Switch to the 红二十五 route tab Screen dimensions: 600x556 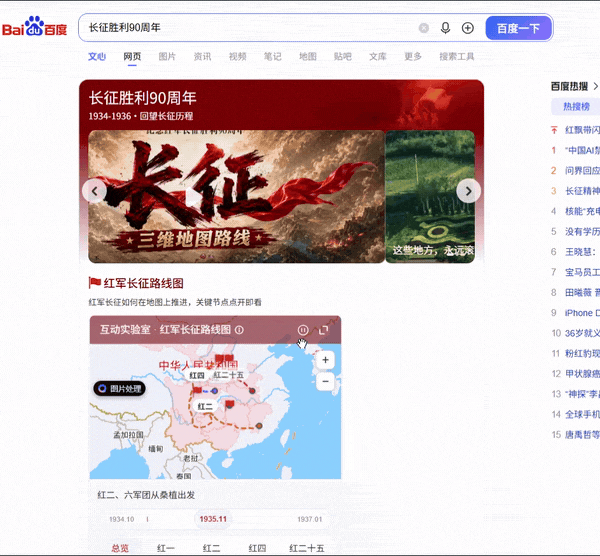(307, 548)
